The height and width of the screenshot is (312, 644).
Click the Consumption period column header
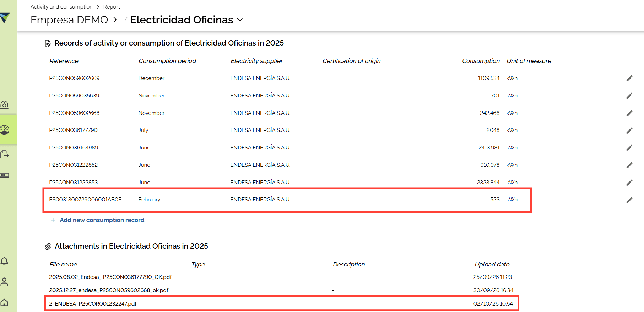tap(167, 61)
